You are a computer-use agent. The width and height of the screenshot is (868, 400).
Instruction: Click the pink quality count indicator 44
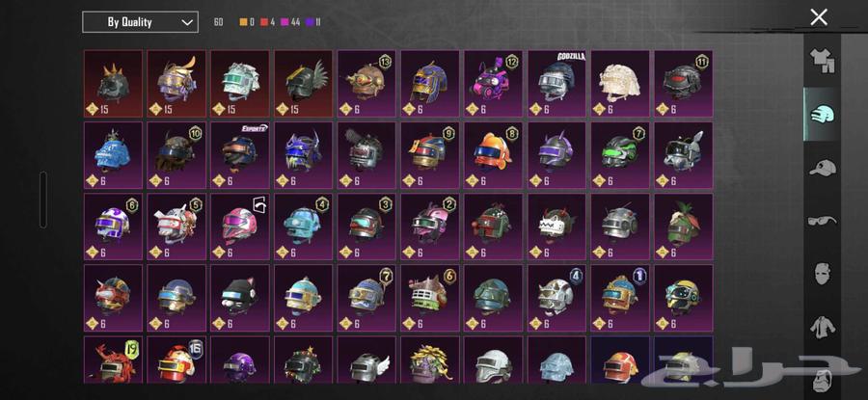[290, 23]
